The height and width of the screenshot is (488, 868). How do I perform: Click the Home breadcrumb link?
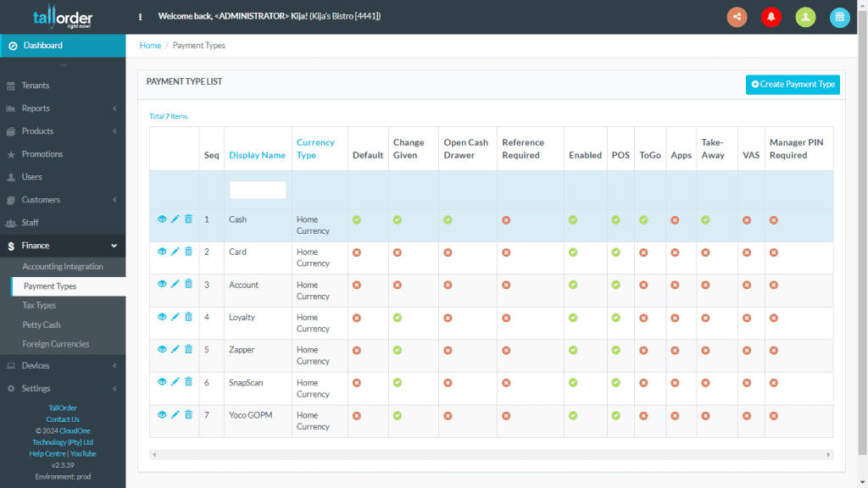150,45
